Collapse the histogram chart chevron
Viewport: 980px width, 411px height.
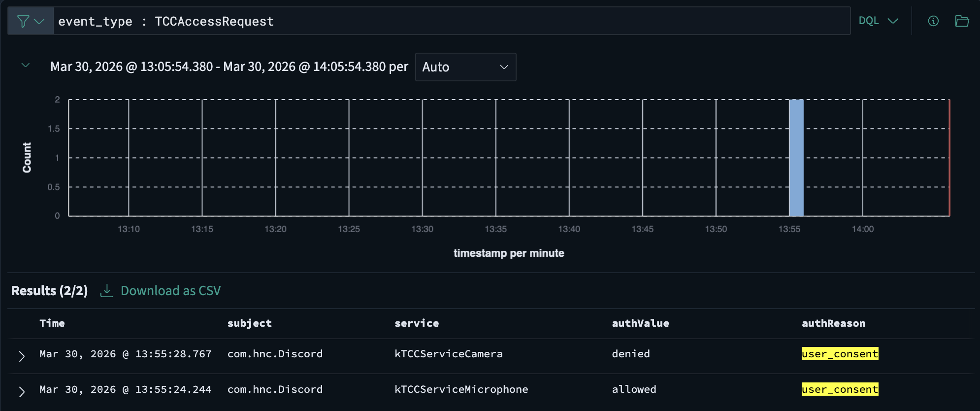(26, 66)
